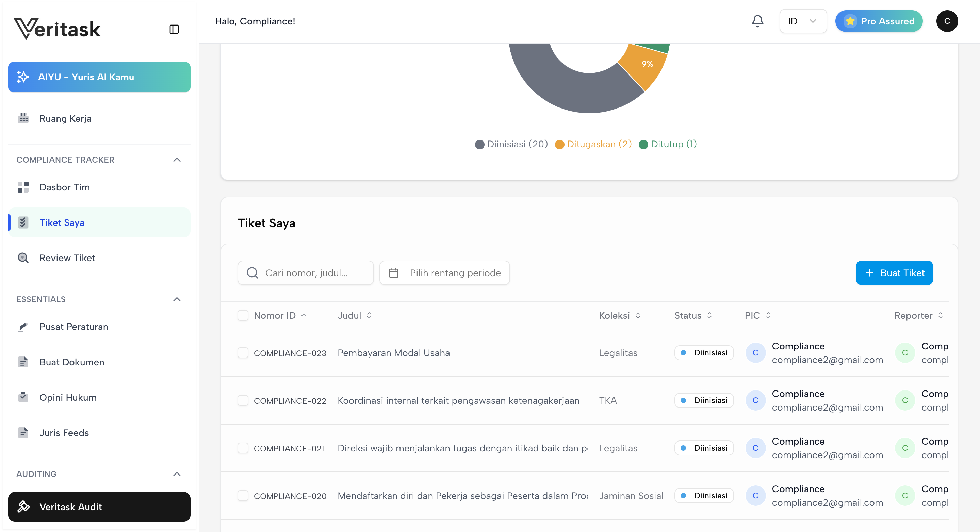Click the AIYU sparkle icon
Viewport: 980px width, 532px height.
click(x=23, y=77)
